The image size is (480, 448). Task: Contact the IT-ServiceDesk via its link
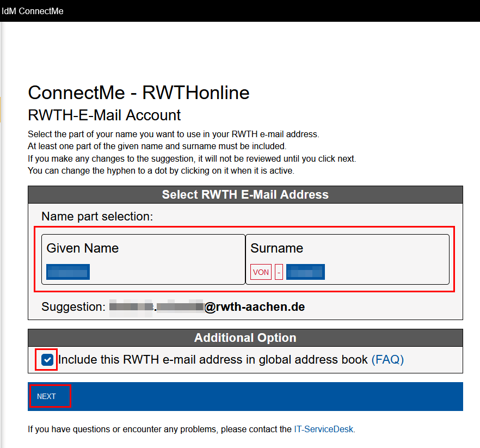coord(323,429)
